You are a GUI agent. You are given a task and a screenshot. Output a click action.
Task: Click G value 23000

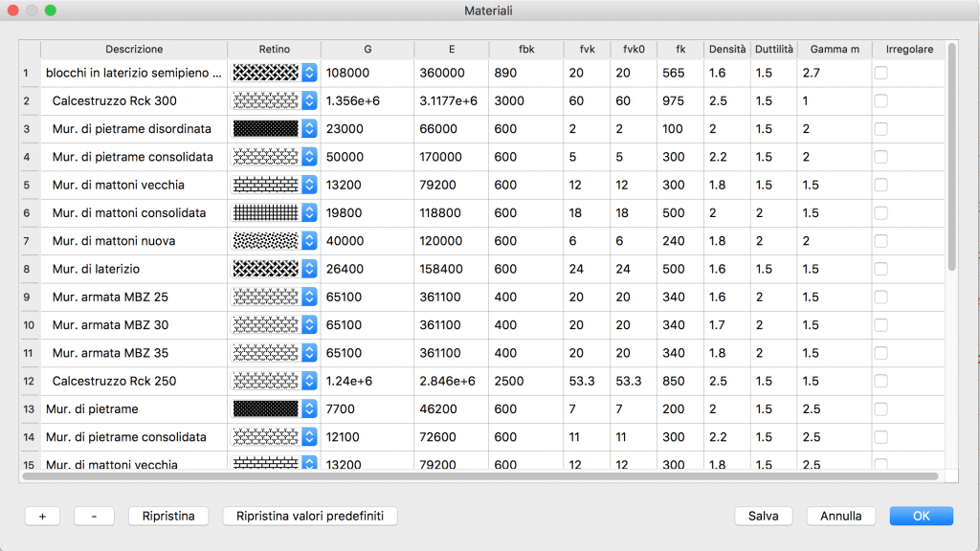pyautogui.click(x=345, y=129)
